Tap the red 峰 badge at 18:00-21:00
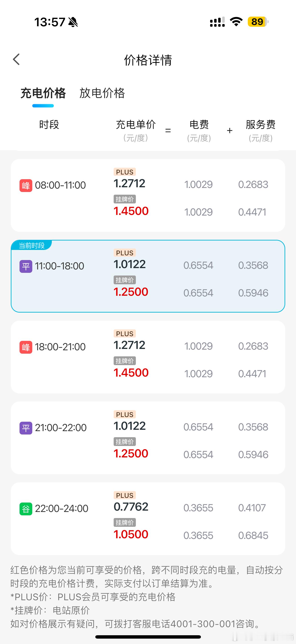296x644 pixels. 26,347
